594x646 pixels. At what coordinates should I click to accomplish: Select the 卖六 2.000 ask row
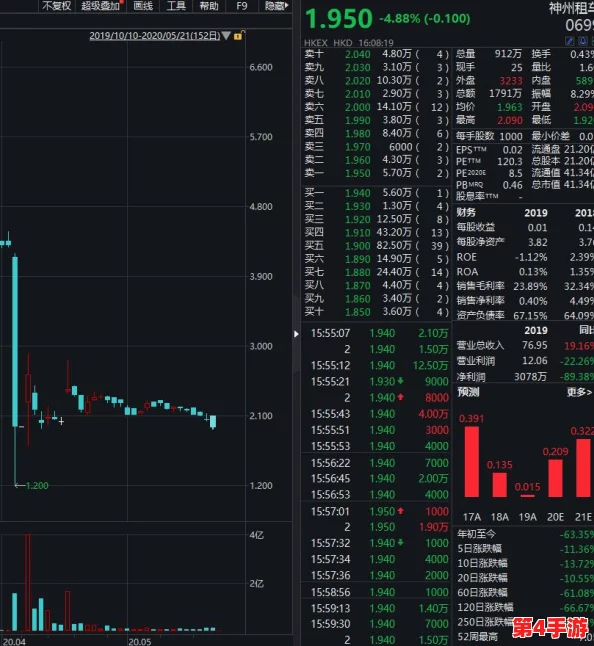point(377,107)
